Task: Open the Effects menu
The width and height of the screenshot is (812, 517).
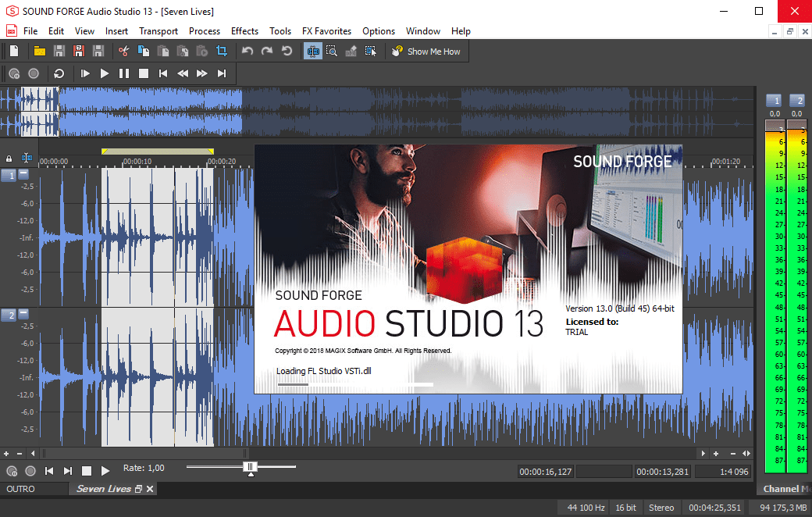Action: [244, 31]
